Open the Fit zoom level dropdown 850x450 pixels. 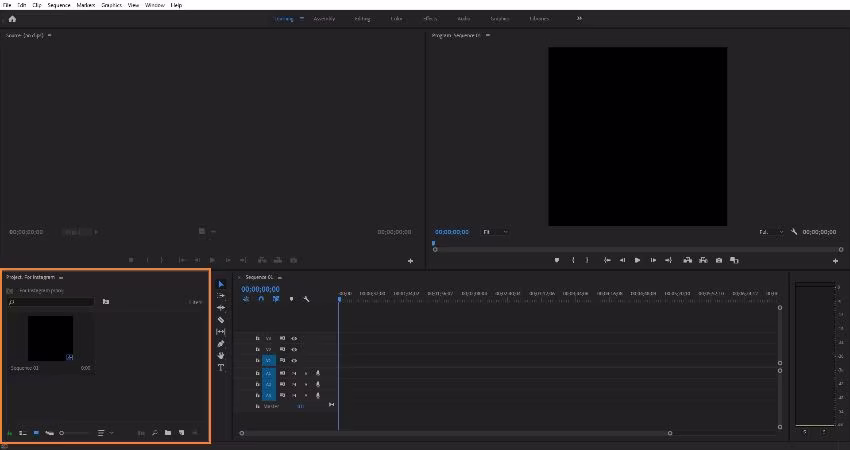point(496,232)
